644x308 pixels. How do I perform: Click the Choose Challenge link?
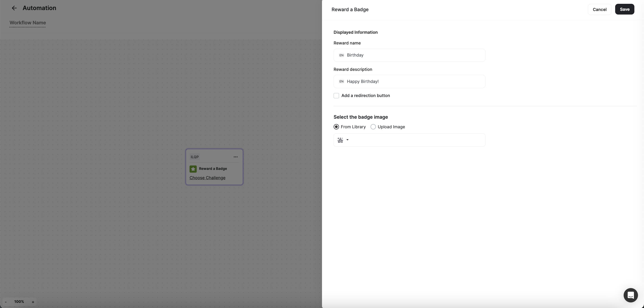click(x=208, y=178)
